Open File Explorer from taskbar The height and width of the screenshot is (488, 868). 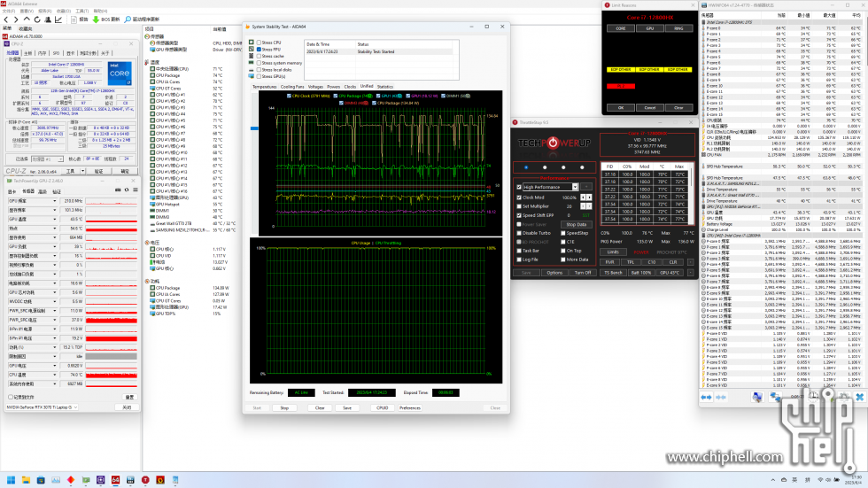26,480
